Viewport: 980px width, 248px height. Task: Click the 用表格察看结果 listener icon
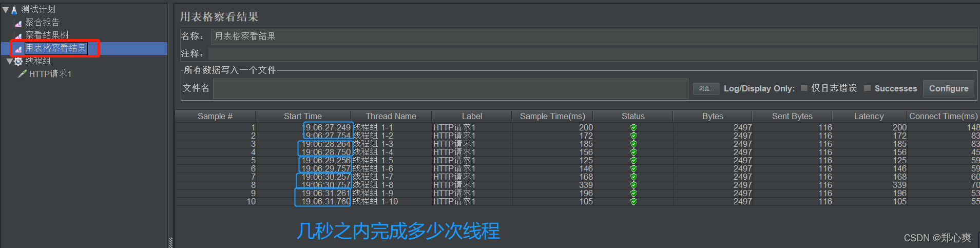(x=18, y=49)
